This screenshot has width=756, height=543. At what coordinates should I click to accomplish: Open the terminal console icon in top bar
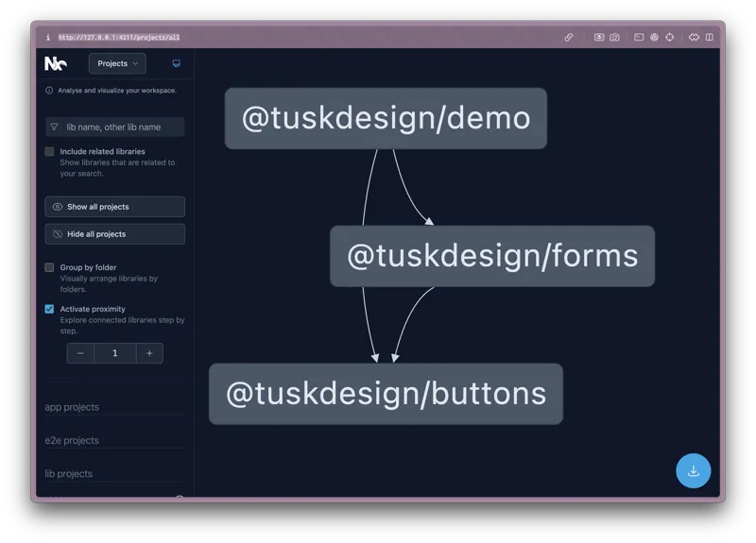point(639,38)
